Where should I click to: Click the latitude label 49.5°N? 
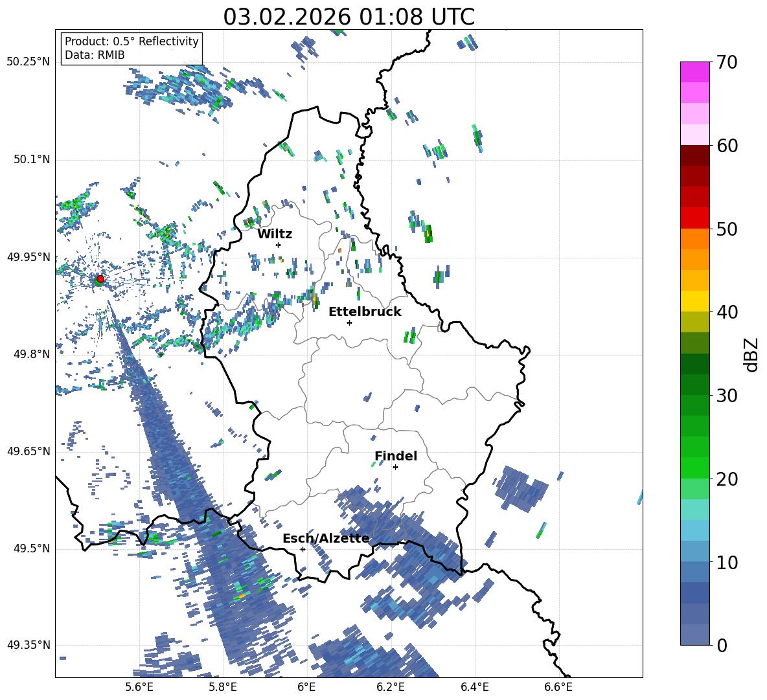[32, 548]
